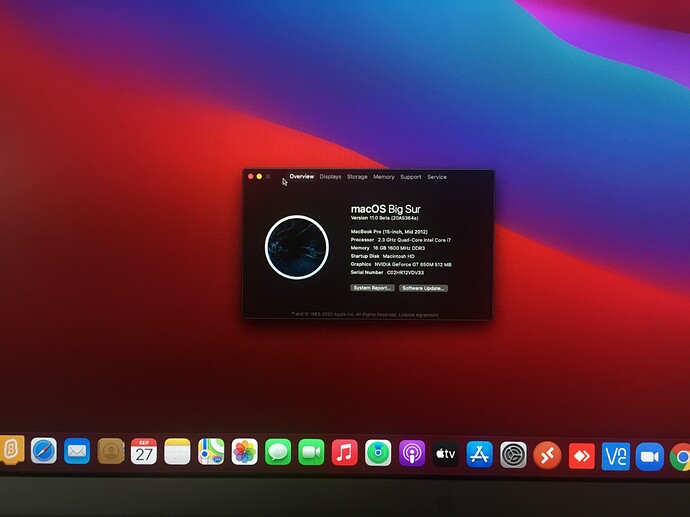Screen dimensions: 690x517
Task: Open Maps in the dock
Action: click(x=211, y=452)
